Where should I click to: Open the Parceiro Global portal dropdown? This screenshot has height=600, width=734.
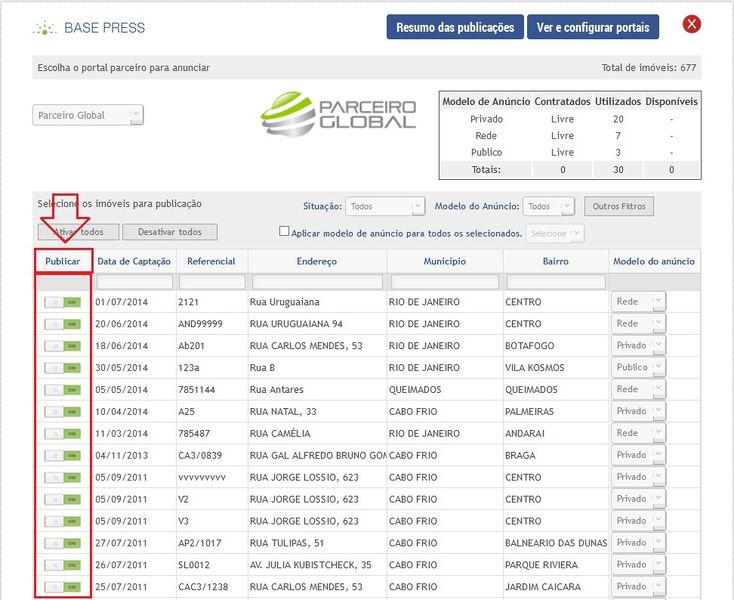click(x=88, y=115)
